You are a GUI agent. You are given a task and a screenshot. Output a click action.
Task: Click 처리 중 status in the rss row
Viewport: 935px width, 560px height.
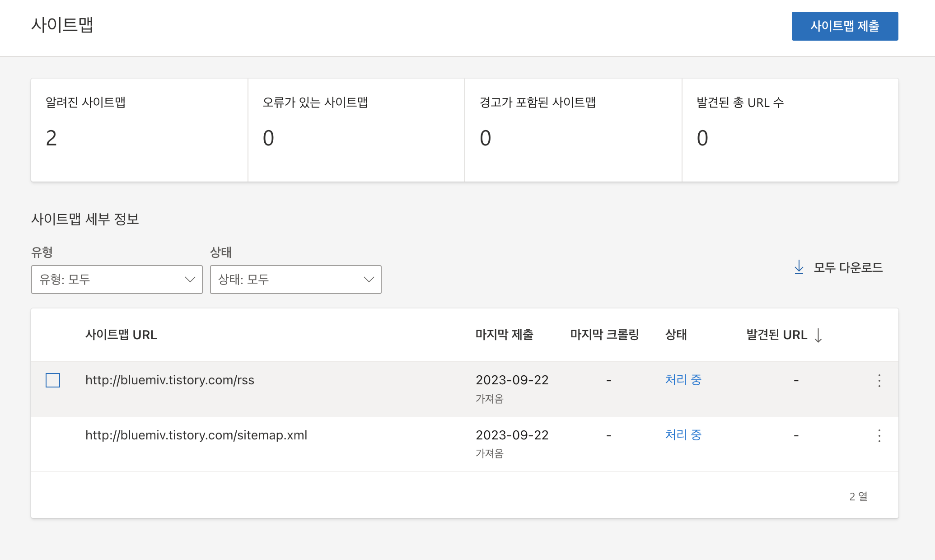[x=683, y=380]
